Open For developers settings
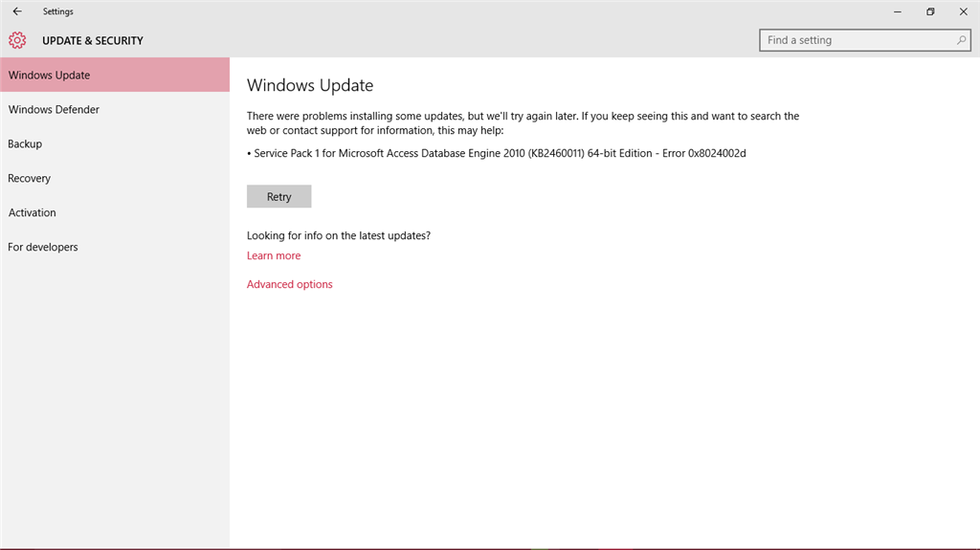Screen dimensions: 980x550 pyautogui.click(x=115, y=247)
